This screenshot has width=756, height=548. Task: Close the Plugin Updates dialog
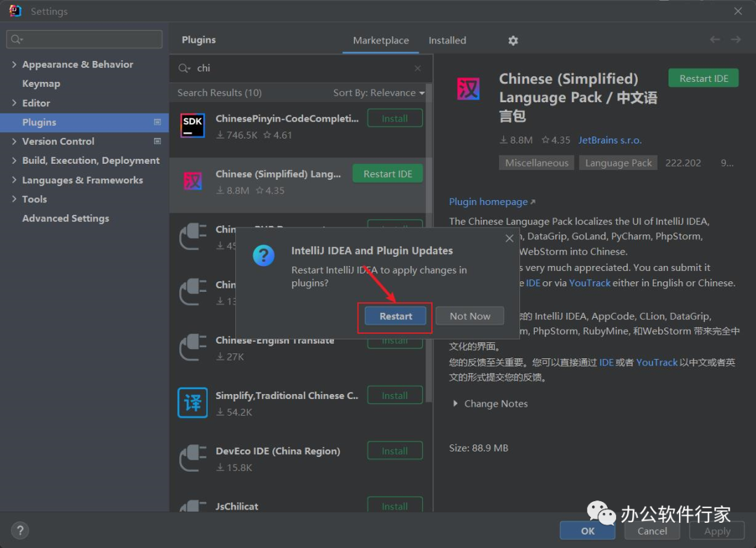coord(509,239)
